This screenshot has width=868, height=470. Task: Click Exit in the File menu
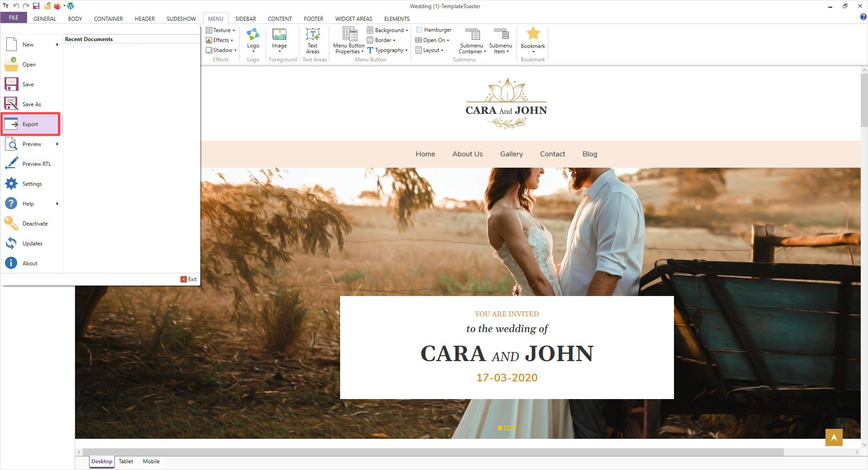pos(189,279)
